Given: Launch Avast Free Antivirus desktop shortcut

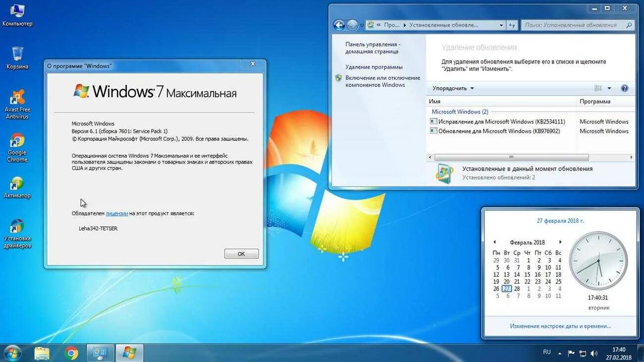Looking at the screenshot, I should (x=17, y=104).
